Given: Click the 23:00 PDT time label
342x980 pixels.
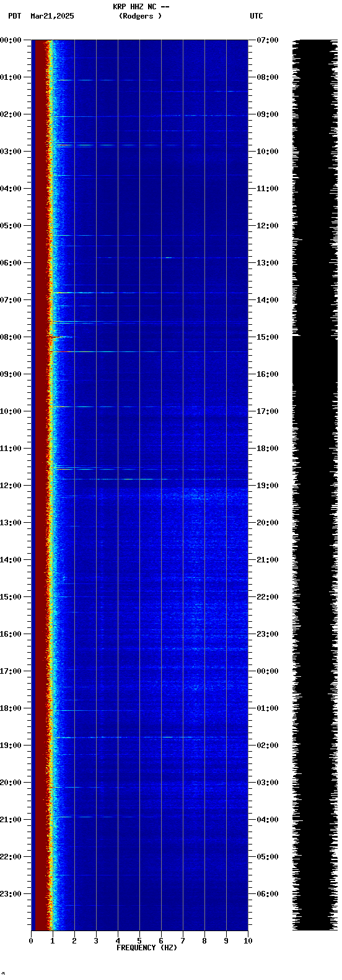Looking at the screenshot, I should (x=11, y=894).
